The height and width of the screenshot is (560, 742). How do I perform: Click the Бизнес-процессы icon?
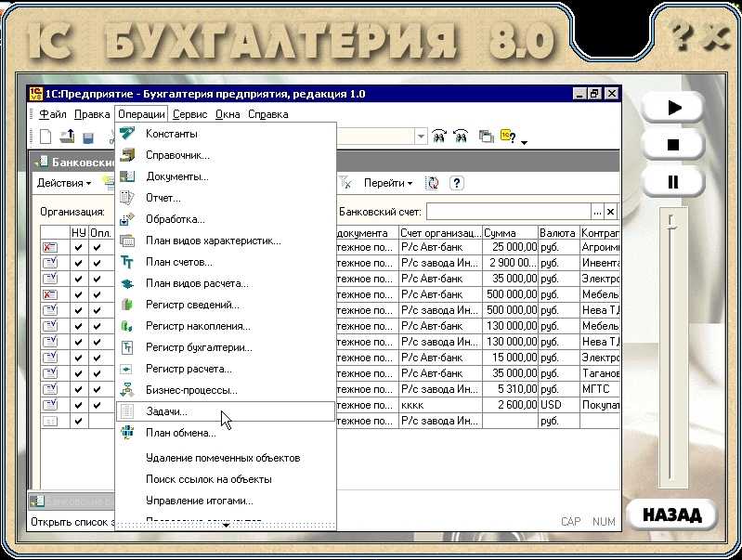click(x=127, y=390)
